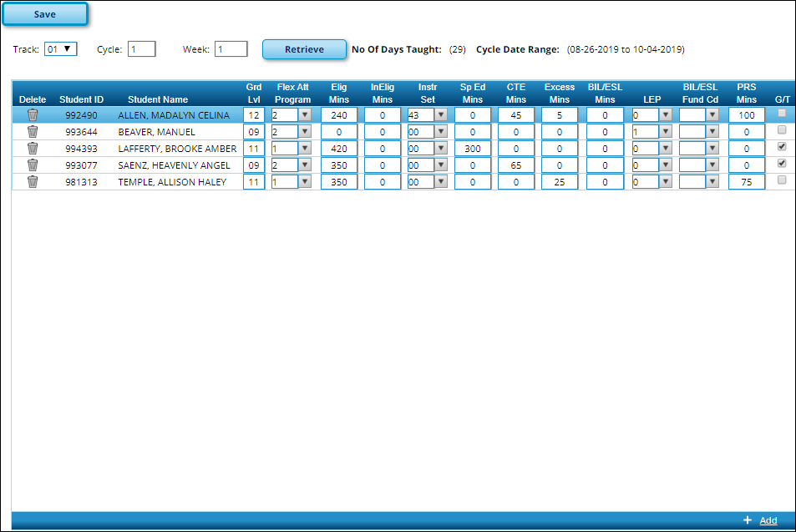796x532 pixels.
Task: Expand Flex Att Program dropdown for ALLEN
Action: (305, 115)
